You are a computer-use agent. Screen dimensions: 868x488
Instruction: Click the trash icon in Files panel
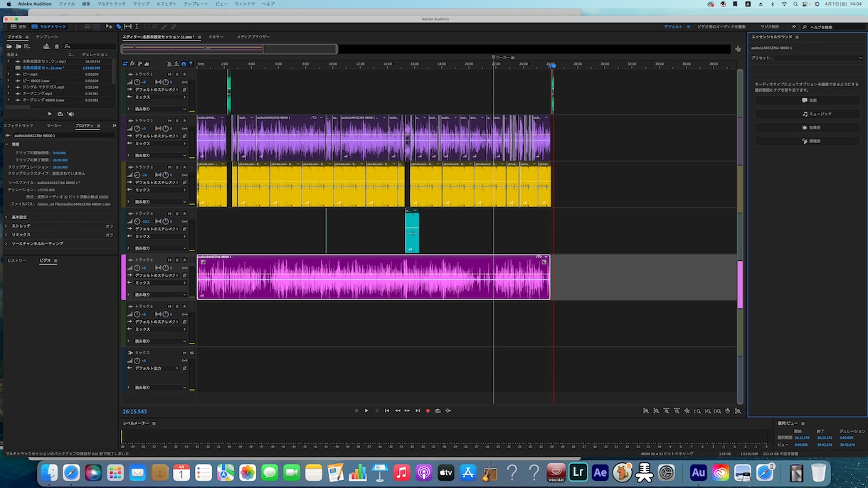pos(57,46)
